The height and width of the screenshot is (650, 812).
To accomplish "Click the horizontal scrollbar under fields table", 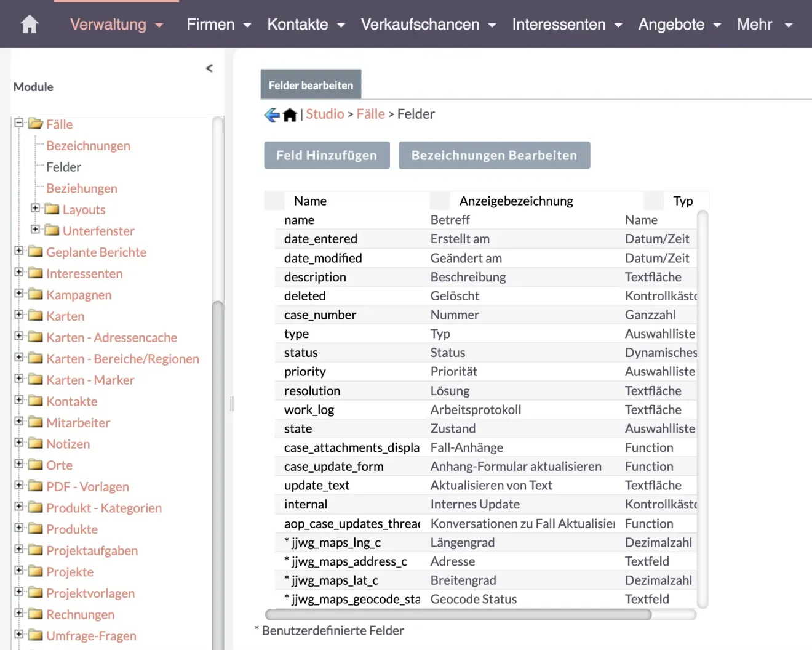I will 458,614.
